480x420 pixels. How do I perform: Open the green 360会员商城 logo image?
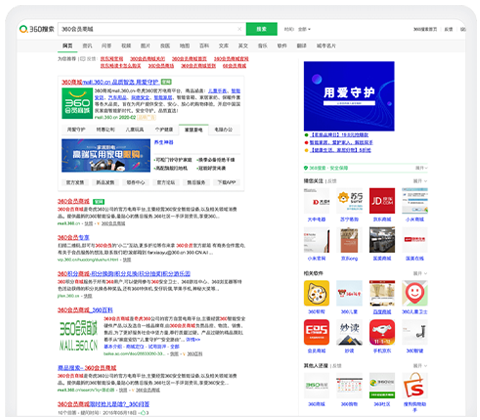click(x=77, y=103)
